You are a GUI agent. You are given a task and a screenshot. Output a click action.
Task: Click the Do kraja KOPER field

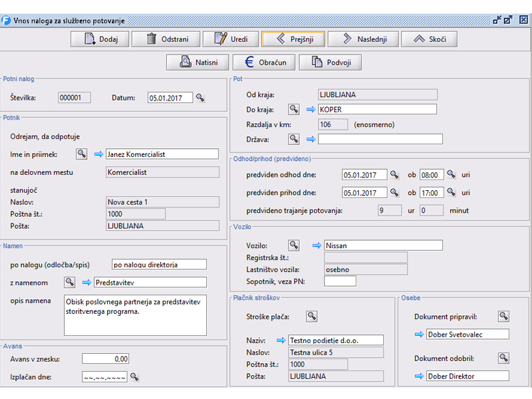click(377, 110)
